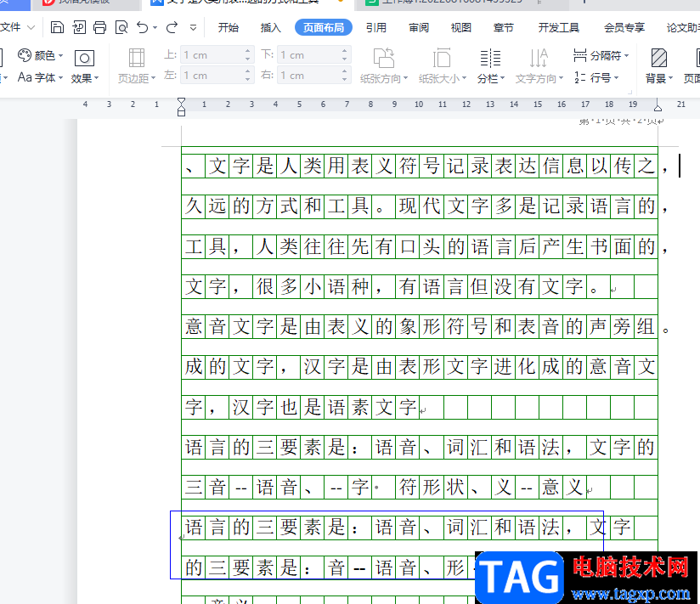Decrease the right margin with stepper
Screen dimensions: 700x604
click(x=345, y=80)
